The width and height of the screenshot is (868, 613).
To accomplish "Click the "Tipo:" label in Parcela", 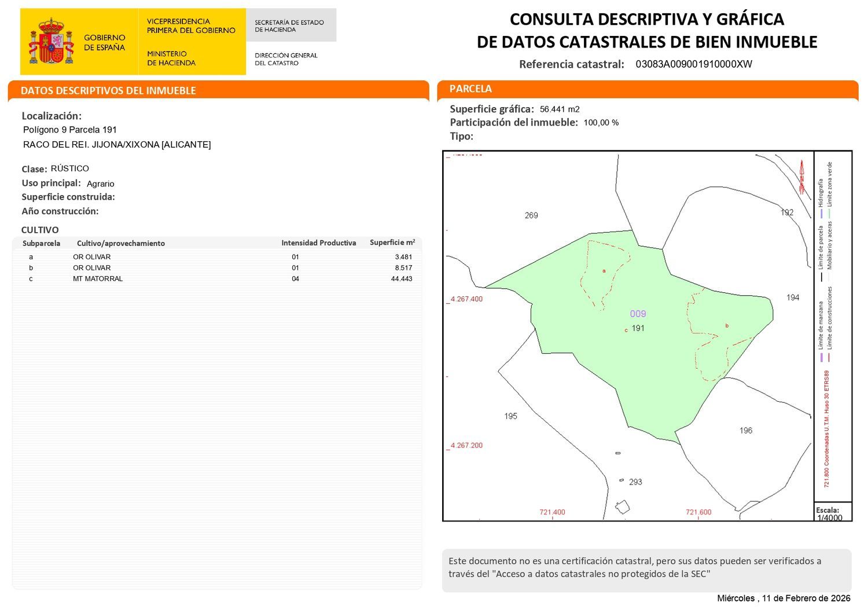I will (462, 137).
